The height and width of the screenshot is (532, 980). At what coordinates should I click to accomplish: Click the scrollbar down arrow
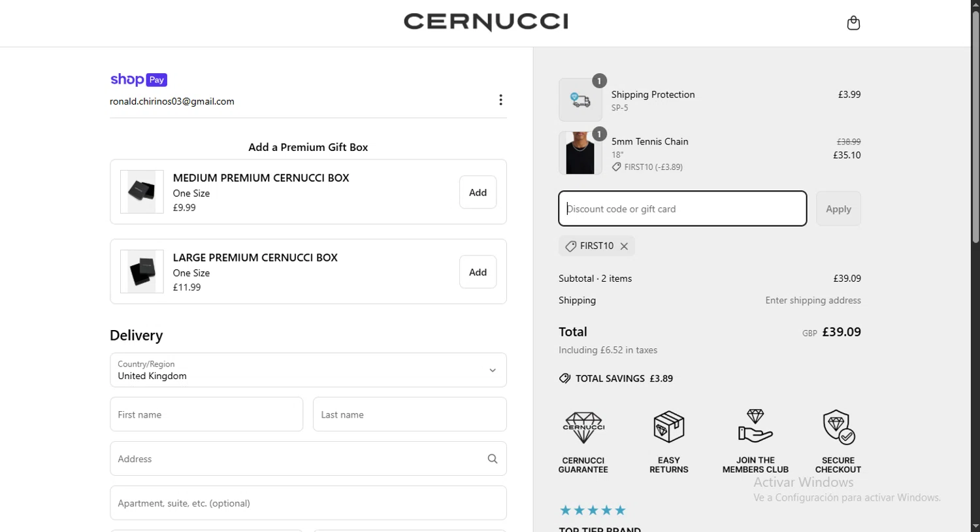975,526
